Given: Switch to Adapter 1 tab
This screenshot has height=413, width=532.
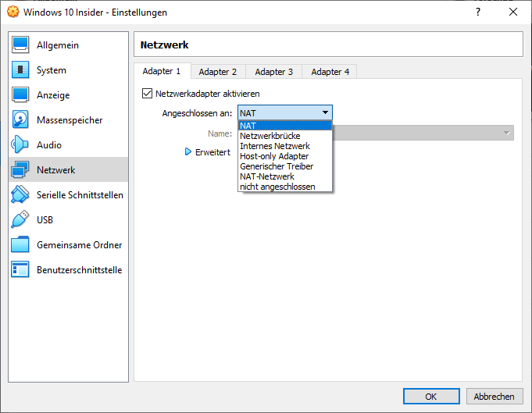Looking at the screenshot, I should coord(162,71).
